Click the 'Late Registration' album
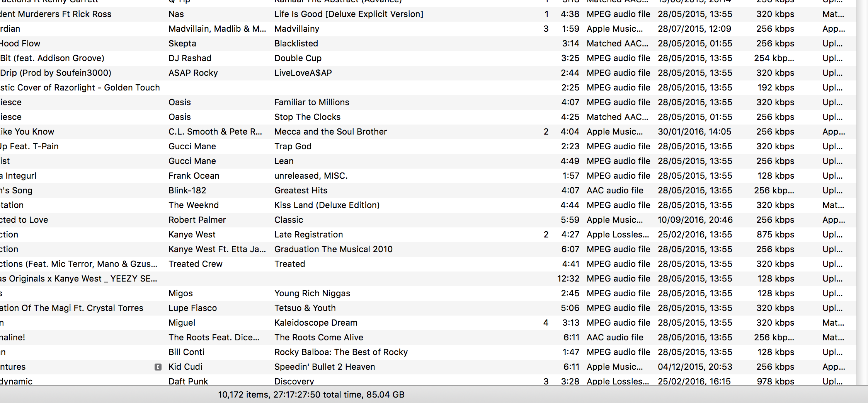This screenshot has height=403, width=868. click(309, 235)
